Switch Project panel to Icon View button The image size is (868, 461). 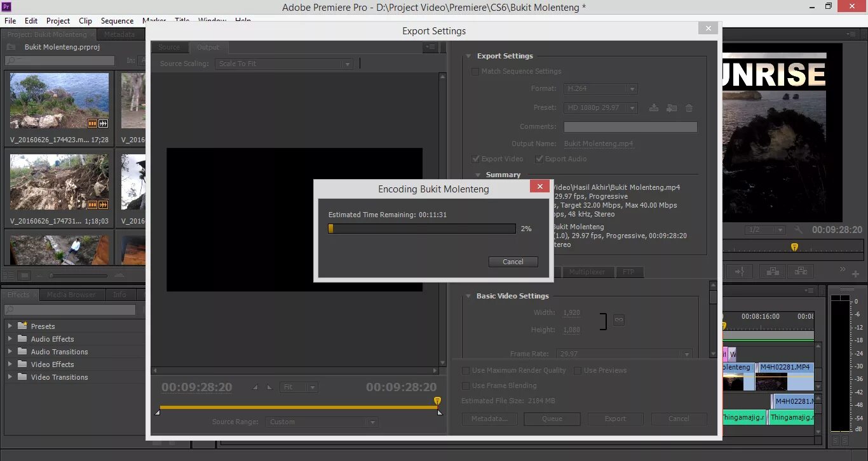tap(24, 275)
